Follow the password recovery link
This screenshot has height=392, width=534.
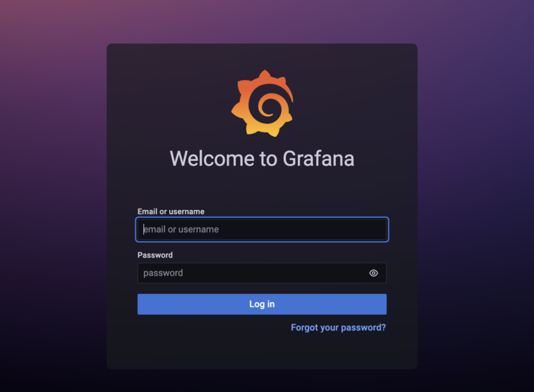(x=338, y=327)
